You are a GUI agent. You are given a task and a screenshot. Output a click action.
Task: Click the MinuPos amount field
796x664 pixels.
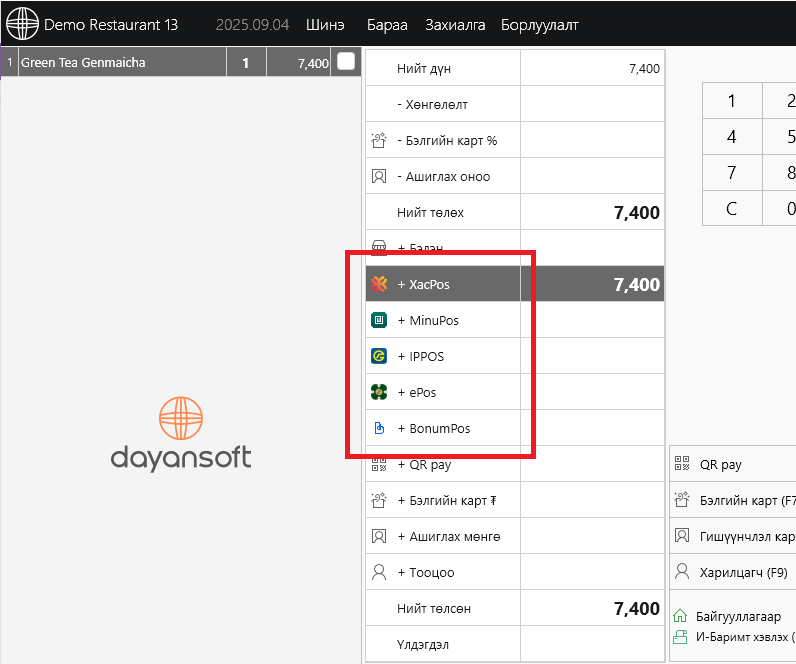[592, 320]
